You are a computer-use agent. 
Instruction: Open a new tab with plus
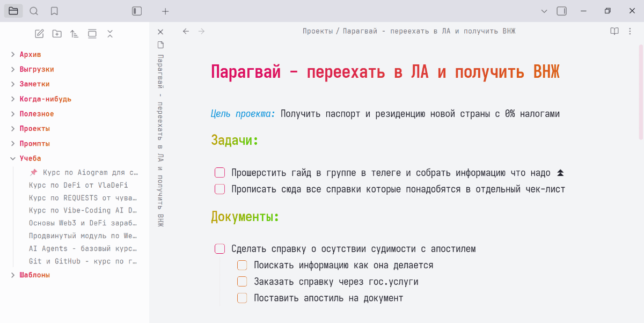pos(165,11)
